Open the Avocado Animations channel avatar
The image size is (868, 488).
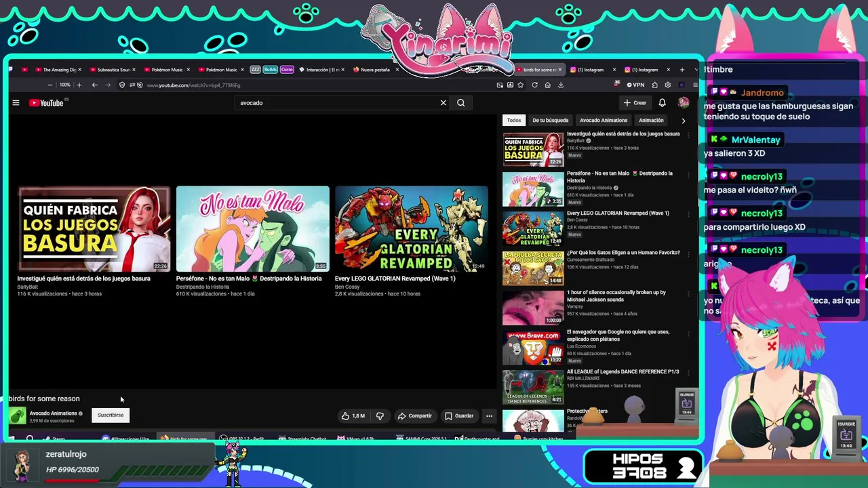pyautogui.click(x=18, y=415)
